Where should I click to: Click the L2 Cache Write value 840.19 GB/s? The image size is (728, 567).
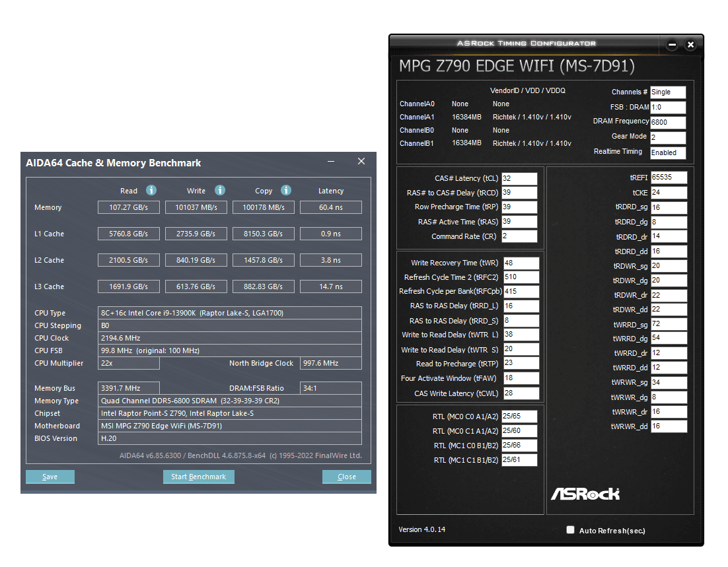coord(196,260)
